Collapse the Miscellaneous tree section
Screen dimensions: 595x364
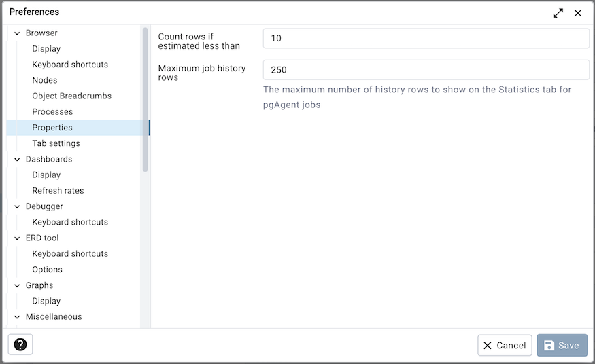(x=17, y=317)
